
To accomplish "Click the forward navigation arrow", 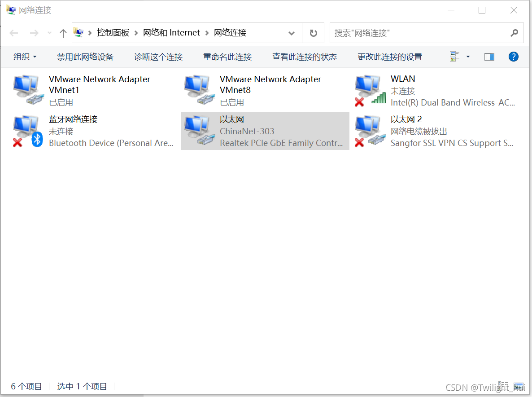I will (34, 33).
